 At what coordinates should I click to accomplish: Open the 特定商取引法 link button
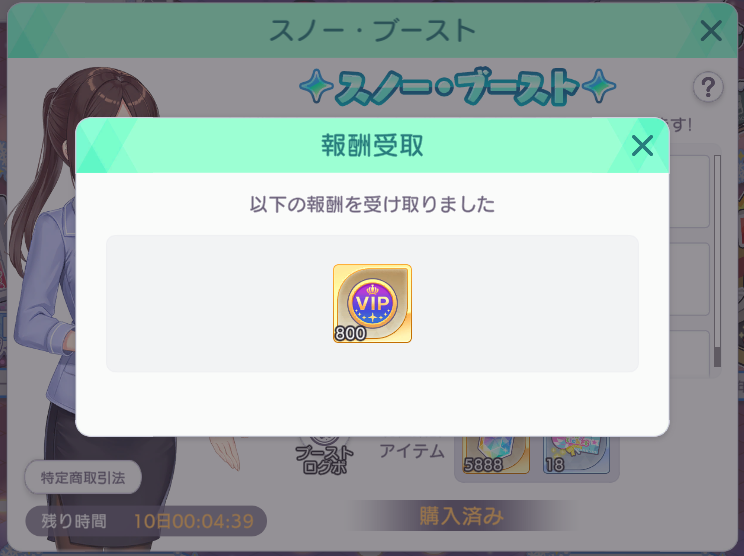coord(83,477)
